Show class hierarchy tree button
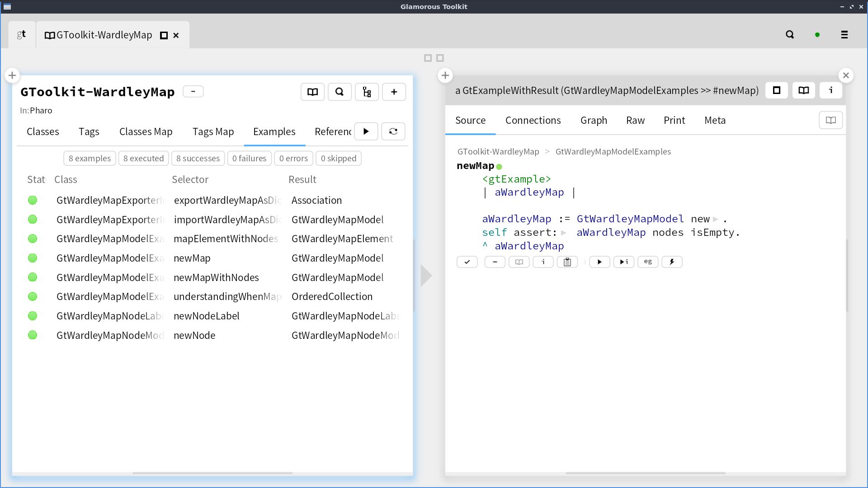The height and width of the screenshot is (488, 868). 367,92
